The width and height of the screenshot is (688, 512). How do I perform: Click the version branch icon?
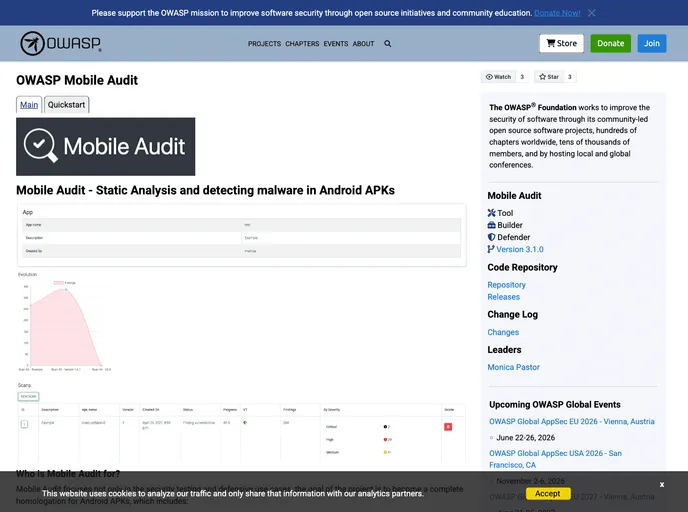click(491, 249)
